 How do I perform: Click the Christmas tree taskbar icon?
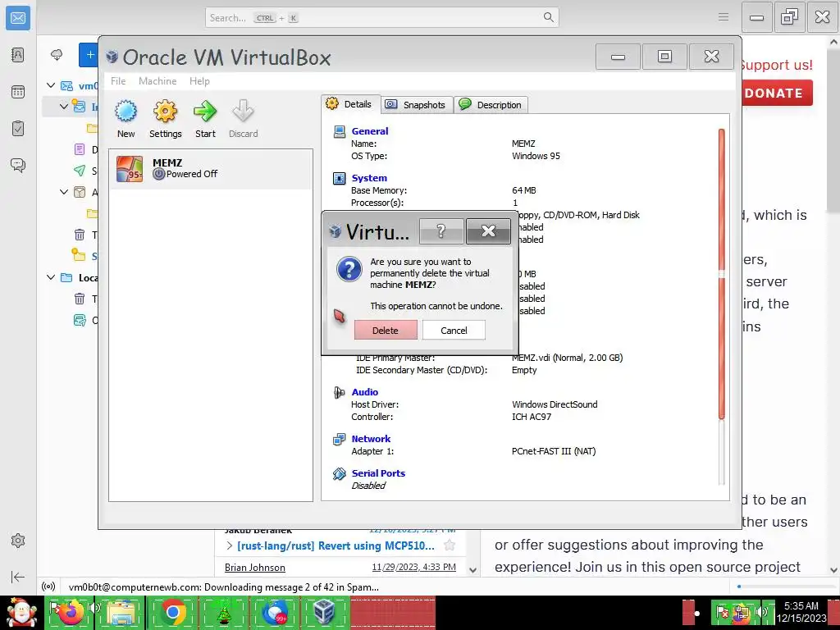click(x=223, y=613)
